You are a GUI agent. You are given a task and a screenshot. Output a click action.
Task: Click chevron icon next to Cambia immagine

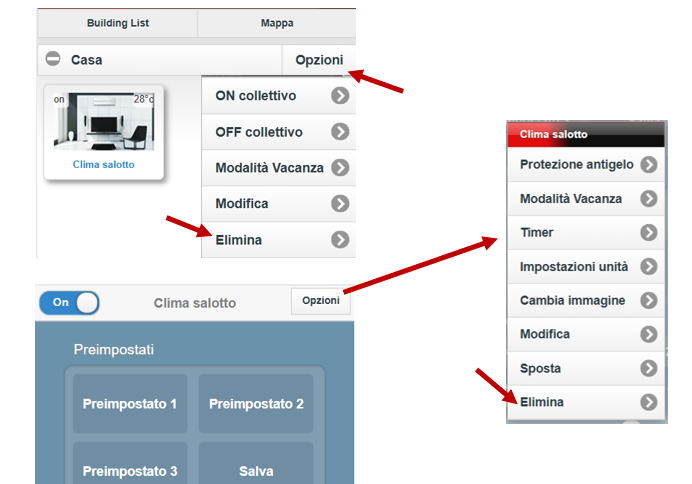click(649, 300)
